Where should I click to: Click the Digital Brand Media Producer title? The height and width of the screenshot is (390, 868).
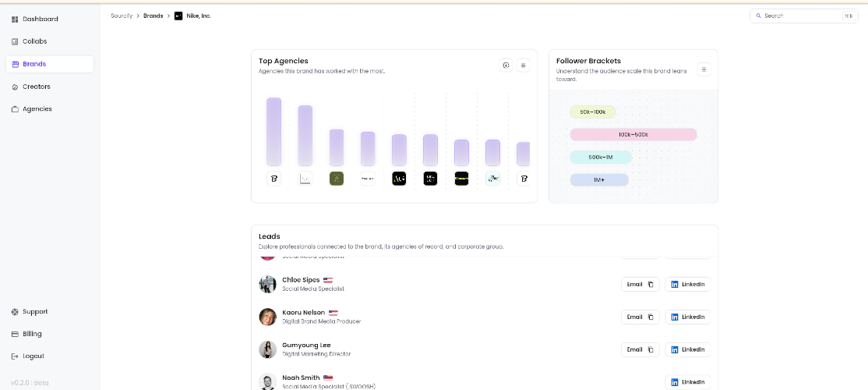pyautogui.click(x=321, y=321)
